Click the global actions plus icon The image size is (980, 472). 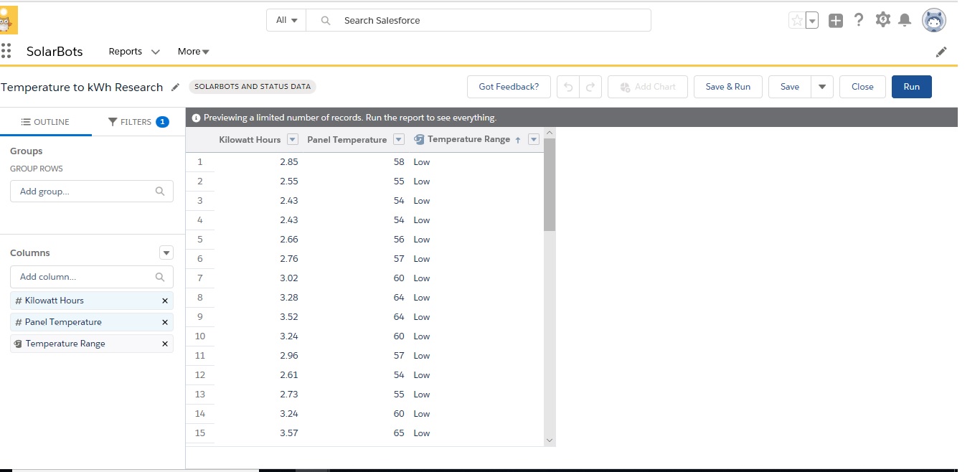click(836, 21)
